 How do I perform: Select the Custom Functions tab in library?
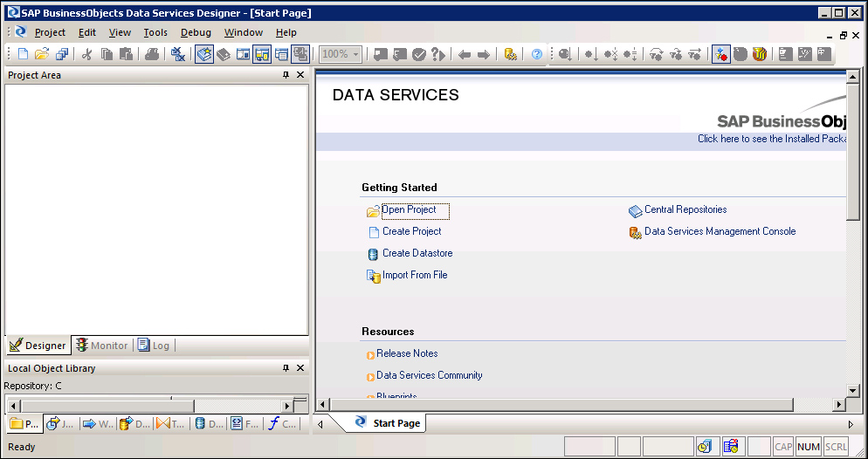(x=282, y=424)
